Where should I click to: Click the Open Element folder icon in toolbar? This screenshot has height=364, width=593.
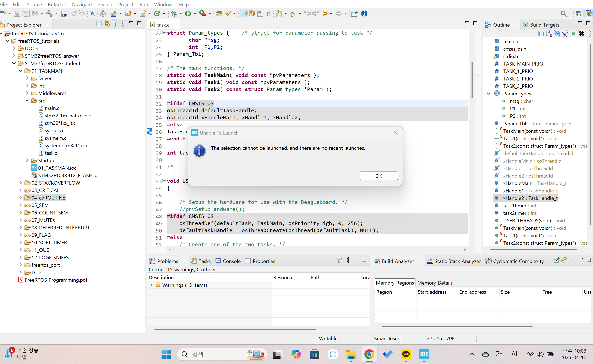[219, 14]
